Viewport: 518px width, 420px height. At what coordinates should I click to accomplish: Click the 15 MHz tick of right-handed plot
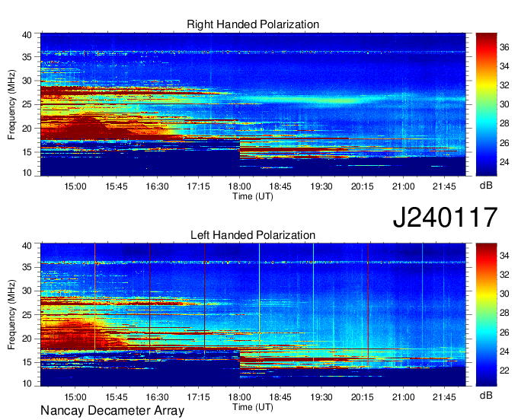click(x=27, y=152)
